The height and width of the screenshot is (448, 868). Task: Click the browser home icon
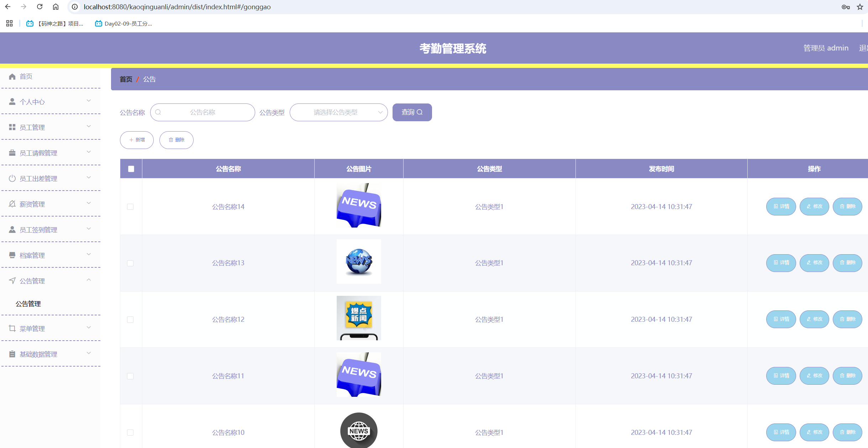[x=56, y=7]
